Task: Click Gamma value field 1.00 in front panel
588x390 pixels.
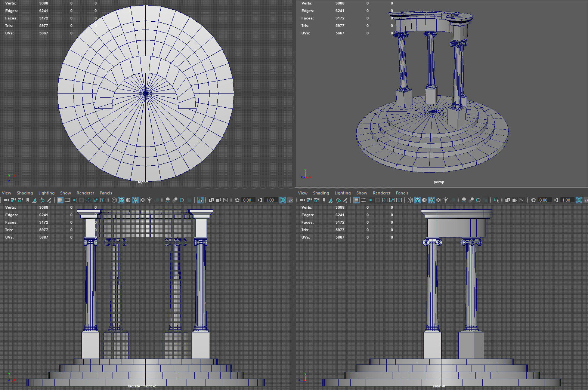Action: [x=271, y=200]
